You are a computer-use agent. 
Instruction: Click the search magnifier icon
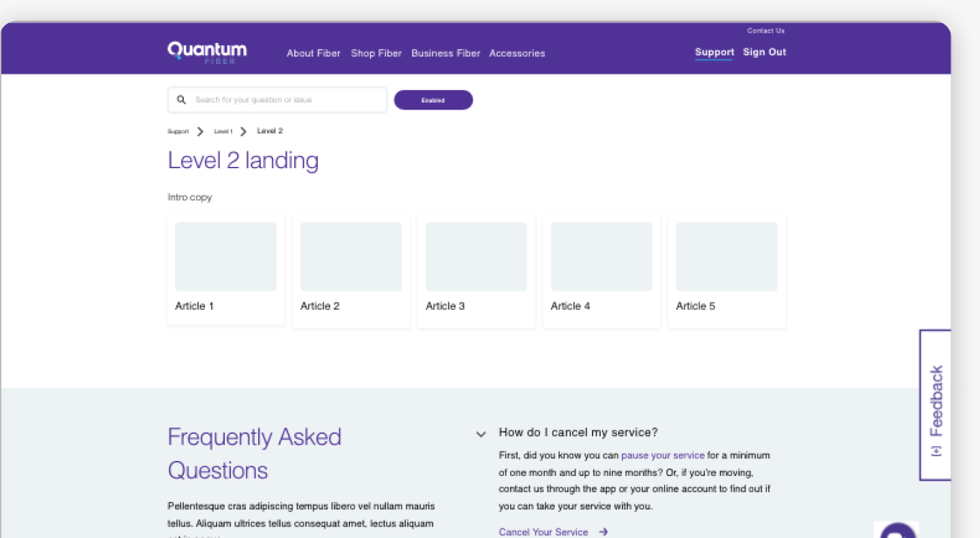click(181, 100)
